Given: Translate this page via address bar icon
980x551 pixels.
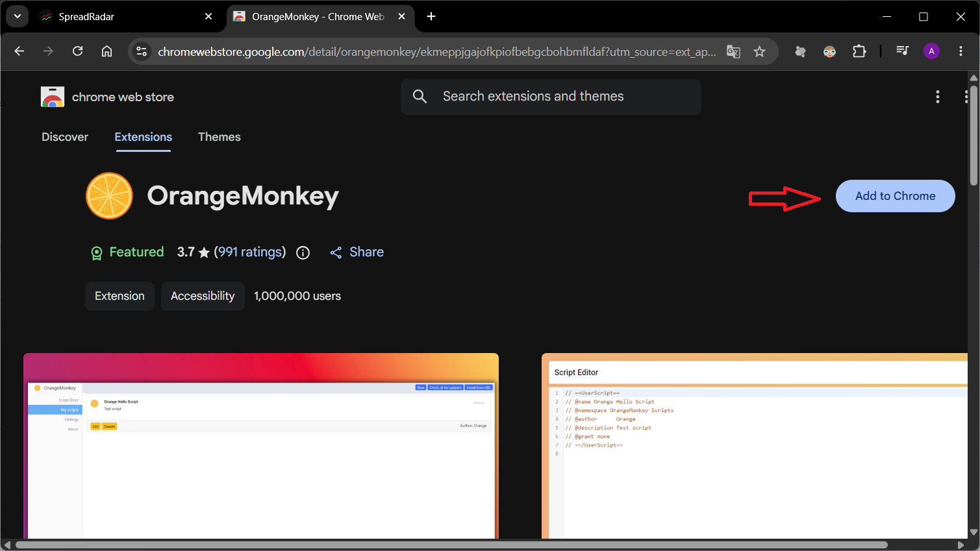Looking at the screenshot, I should (733, 51).
